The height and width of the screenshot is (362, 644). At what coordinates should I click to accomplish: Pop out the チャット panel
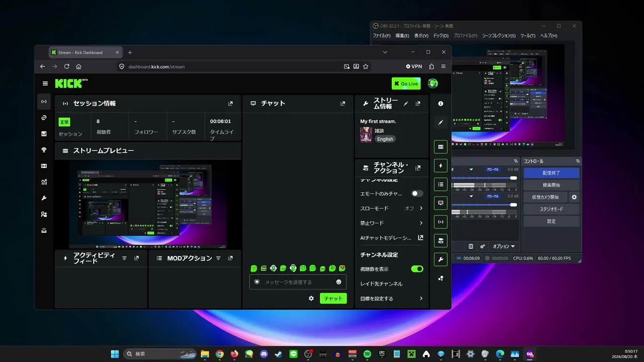pos(343,104)
